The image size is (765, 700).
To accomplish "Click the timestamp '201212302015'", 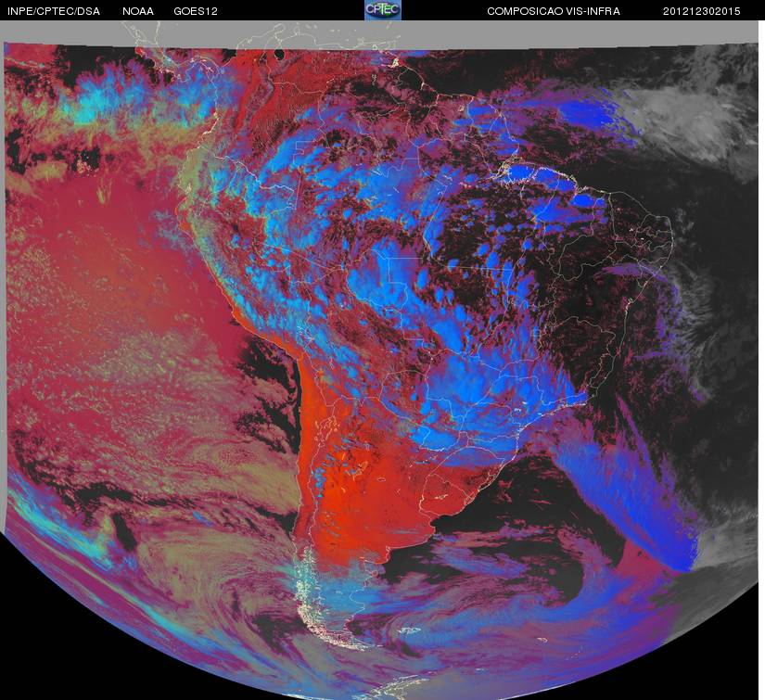I will point(702,11).
